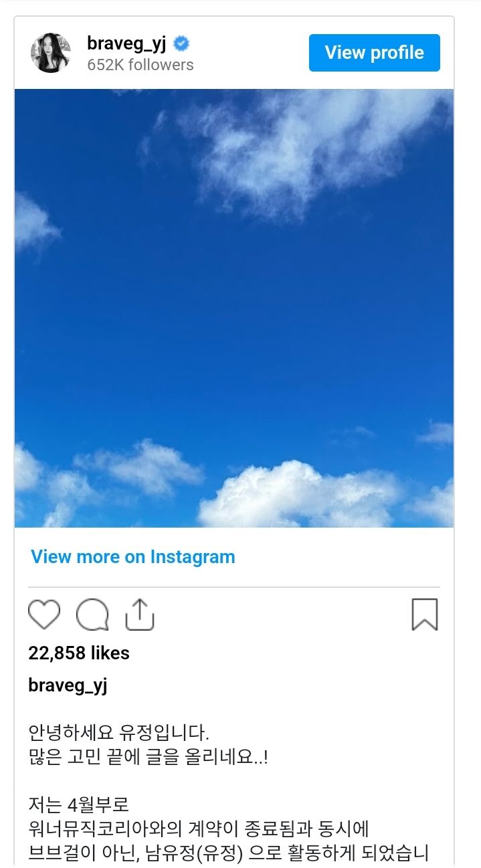This screenshot has width=481, height=868.
Task: Select the 652K followers text
Action: [140, 65]
